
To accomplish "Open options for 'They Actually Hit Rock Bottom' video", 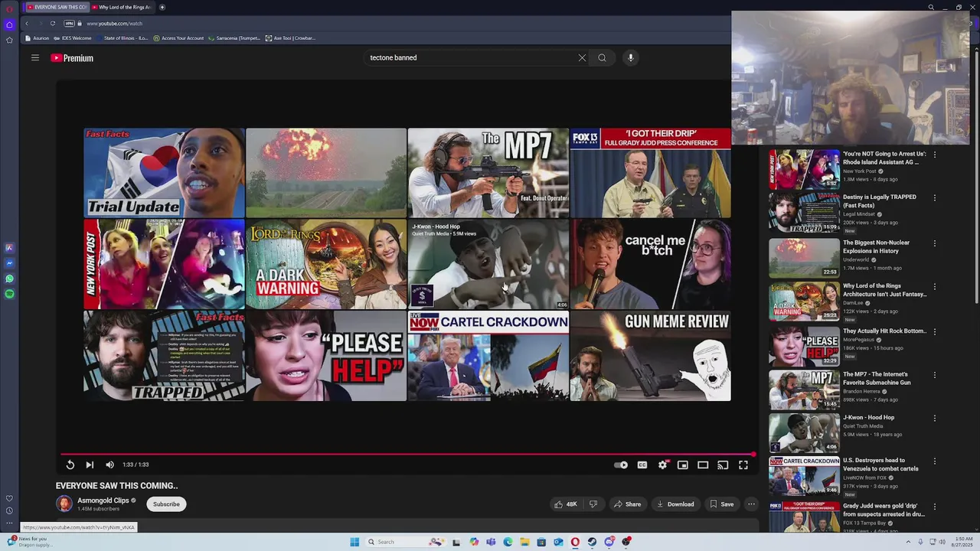I will 934,331.
